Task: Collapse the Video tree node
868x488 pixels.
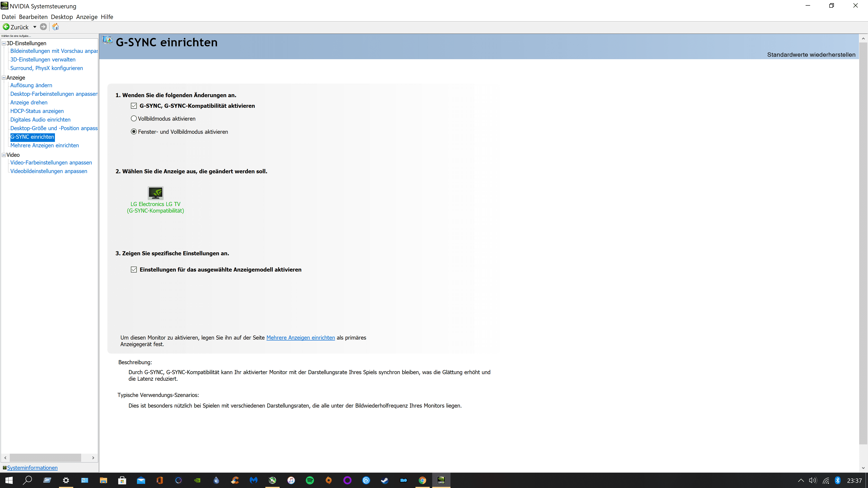Action: pyautogui.click(x=4, y=155)
